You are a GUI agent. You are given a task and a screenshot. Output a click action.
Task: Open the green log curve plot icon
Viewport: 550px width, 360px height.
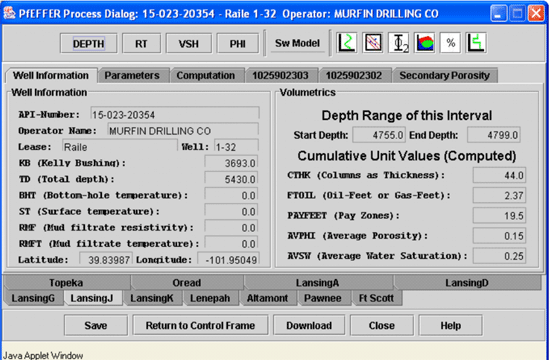click(347, 43)
